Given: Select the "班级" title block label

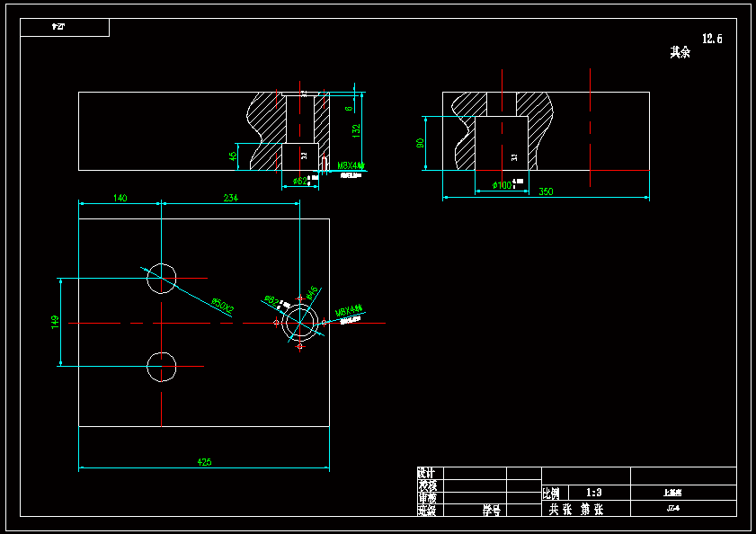Looking at the screenshot, I should pyautogui.click(x=427, y=510).
